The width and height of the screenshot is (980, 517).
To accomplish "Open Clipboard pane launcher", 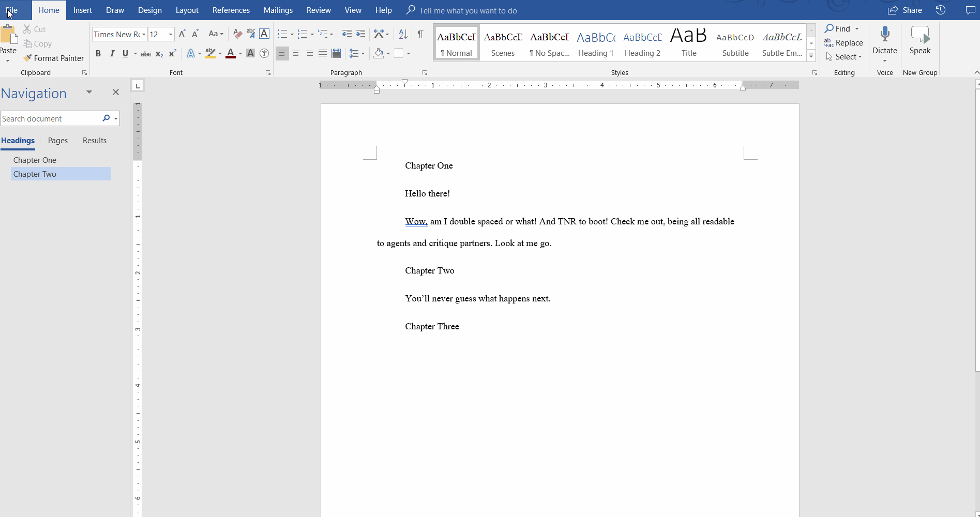I will tap(84, 73).
